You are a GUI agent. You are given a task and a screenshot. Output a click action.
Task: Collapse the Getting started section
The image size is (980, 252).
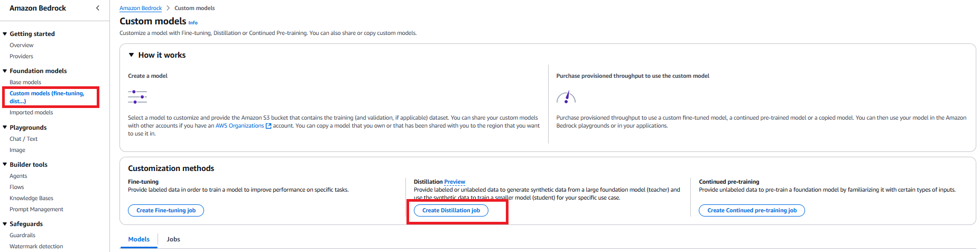point(5,33)
